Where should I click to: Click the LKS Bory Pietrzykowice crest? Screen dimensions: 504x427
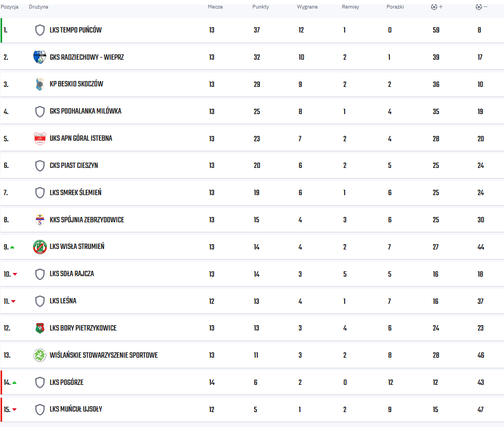point(40,328)
